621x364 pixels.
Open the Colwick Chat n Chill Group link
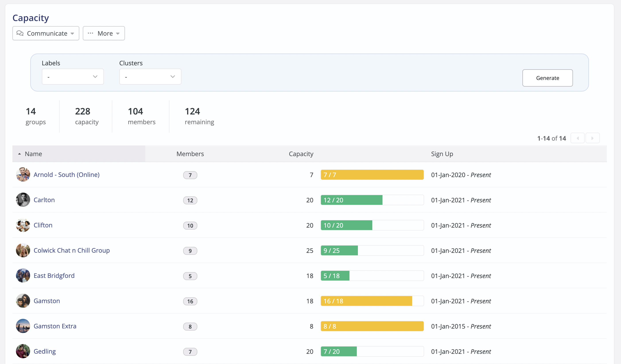point(72,250)
